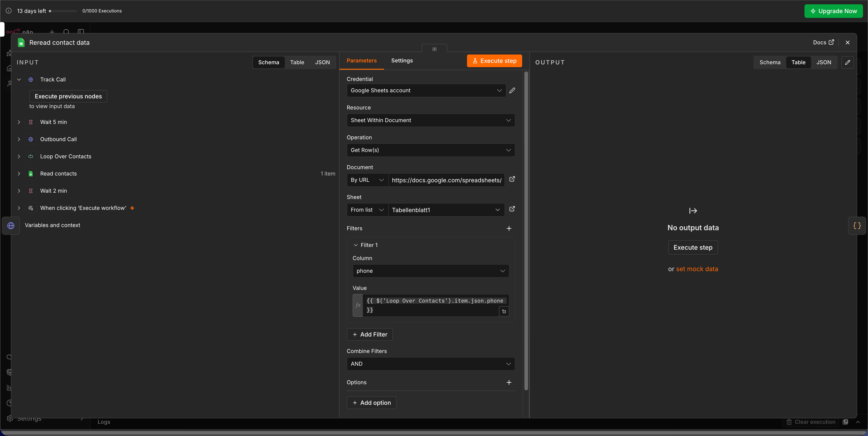868x436 pixels.
Task: Click the trigger lightning bolt icon
Action: coord(132,208)
